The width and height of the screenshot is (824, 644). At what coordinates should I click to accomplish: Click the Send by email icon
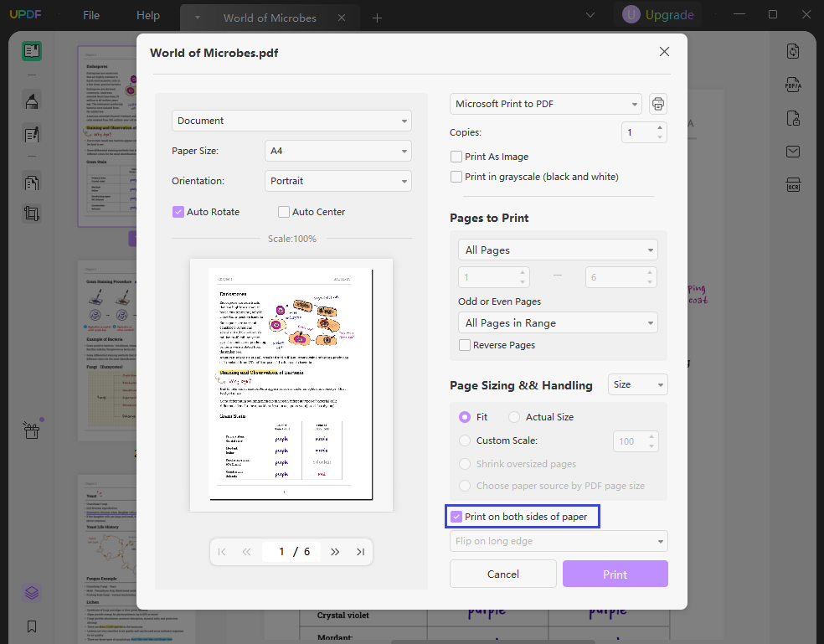[x=793, y=152]
